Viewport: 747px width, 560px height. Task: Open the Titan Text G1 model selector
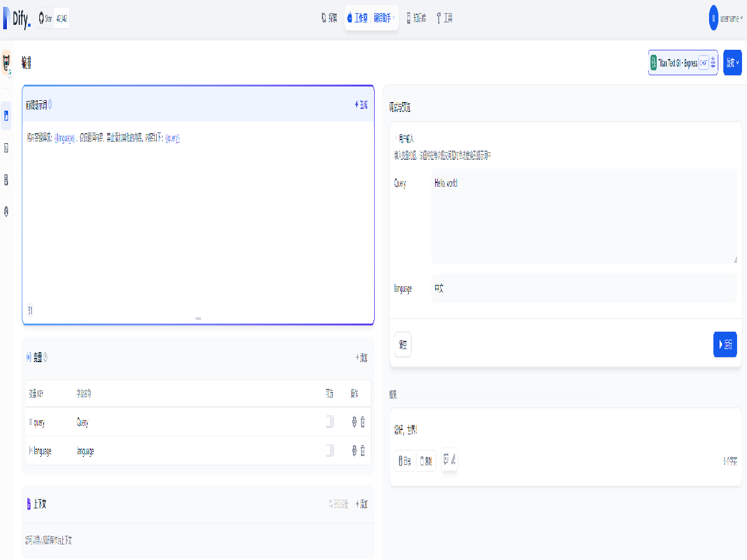click(x=682, y=63)
